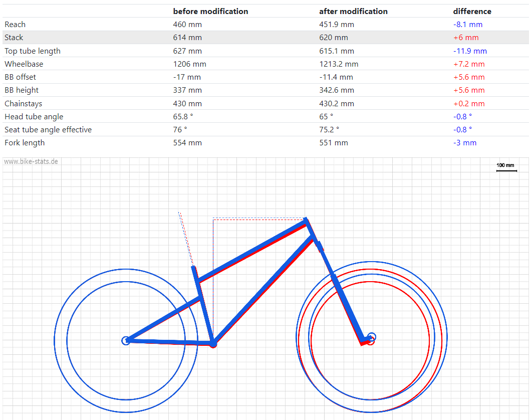Select the Top tube length row label

(33, 51)
